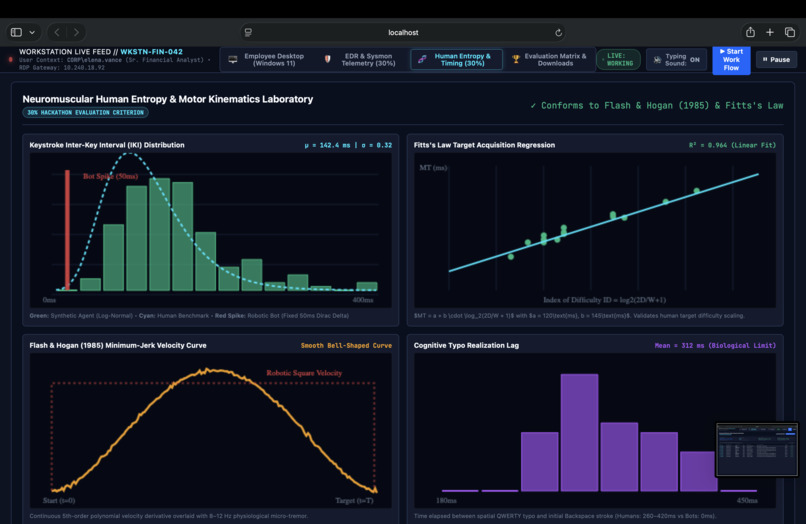Screen dimensions: 806x524
Task: Click the Cognitive Typo Realization Lag title
Action: [x=466, y=346]
